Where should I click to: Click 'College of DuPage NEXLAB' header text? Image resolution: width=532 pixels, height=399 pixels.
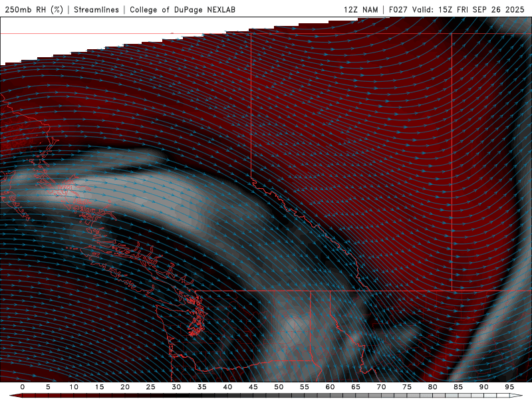click(182, 9)
